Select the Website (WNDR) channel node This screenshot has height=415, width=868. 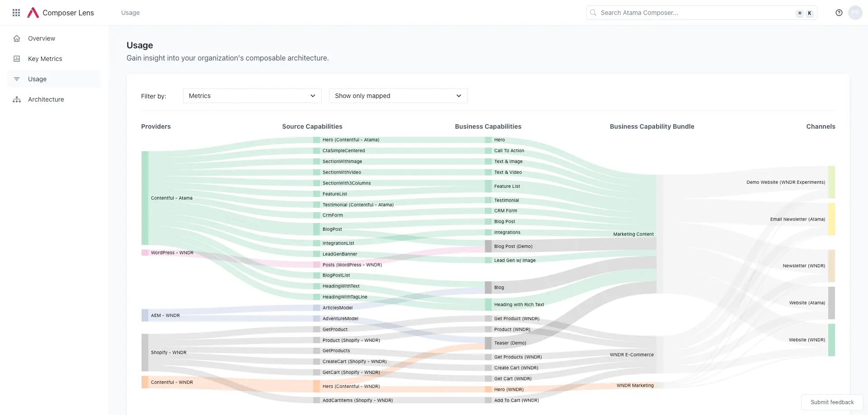831,340
